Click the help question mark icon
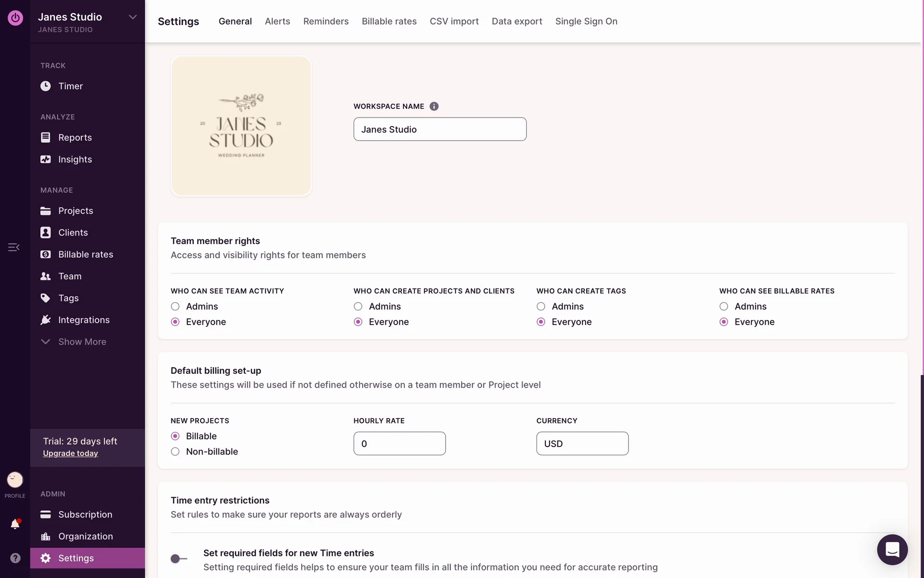Image resolution: width=924 pixels, height=578 pixels. coord(15,558)
